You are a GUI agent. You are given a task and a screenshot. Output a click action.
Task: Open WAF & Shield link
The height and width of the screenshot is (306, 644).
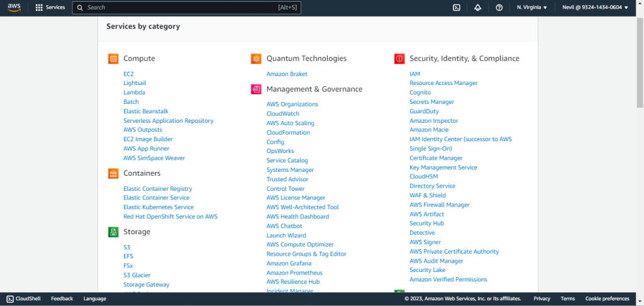coord(428,196)
